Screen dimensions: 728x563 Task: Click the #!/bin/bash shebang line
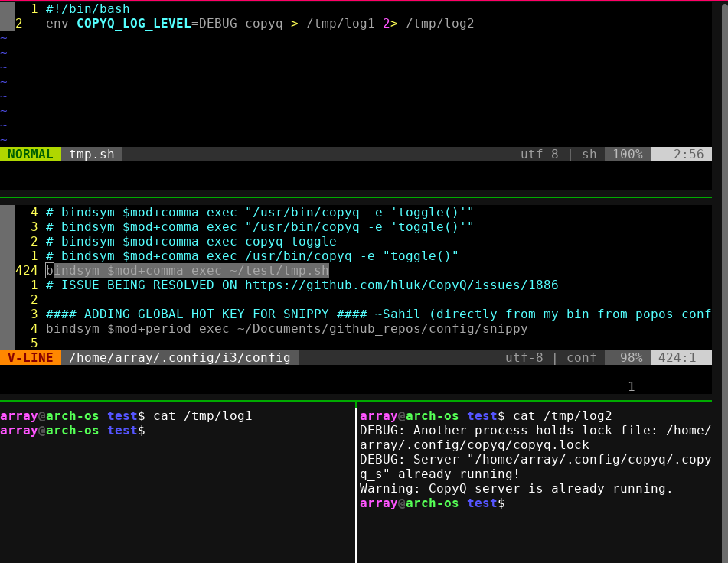88,9
